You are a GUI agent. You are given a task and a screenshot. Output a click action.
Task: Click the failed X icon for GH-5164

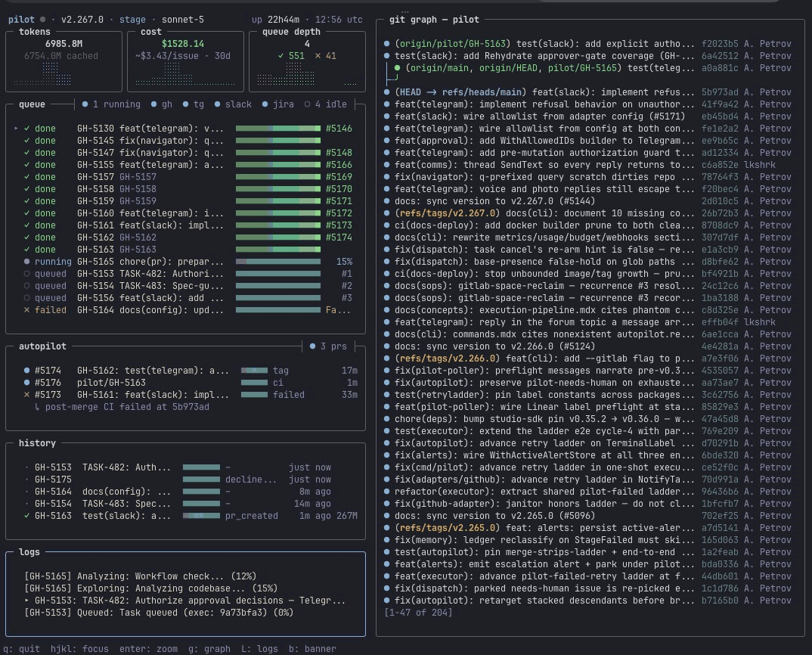click(27, 310)
